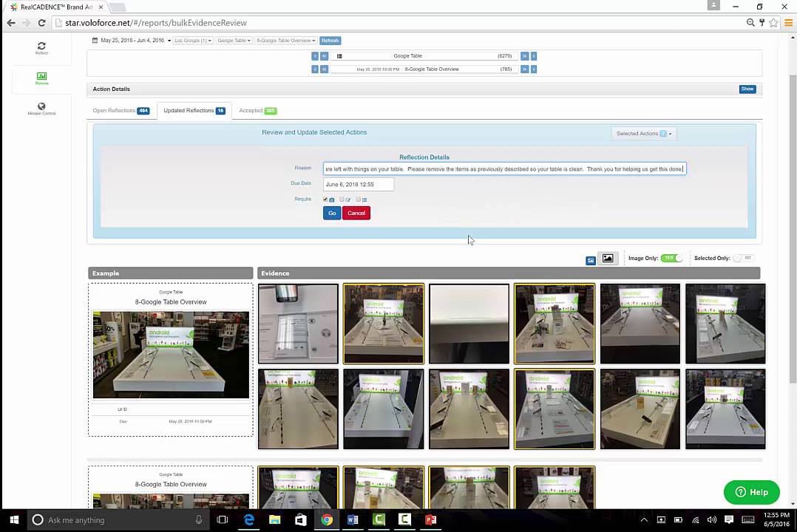Image resolution: width=797 pixels, height=532 pixels.
Task: Switch to Accepted tab
Action: pyautogui.click(x=258, y=110)
